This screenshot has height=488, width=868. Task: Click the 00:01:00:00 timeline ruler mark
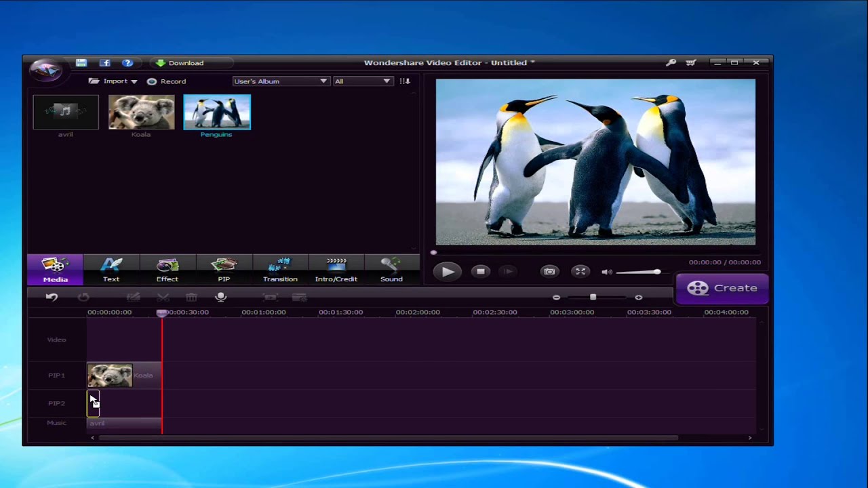264,312
